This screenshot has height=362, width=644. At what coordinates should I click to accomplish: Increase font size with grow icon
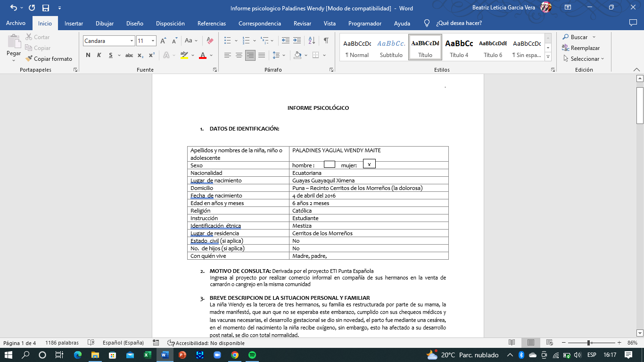(163, 41)
